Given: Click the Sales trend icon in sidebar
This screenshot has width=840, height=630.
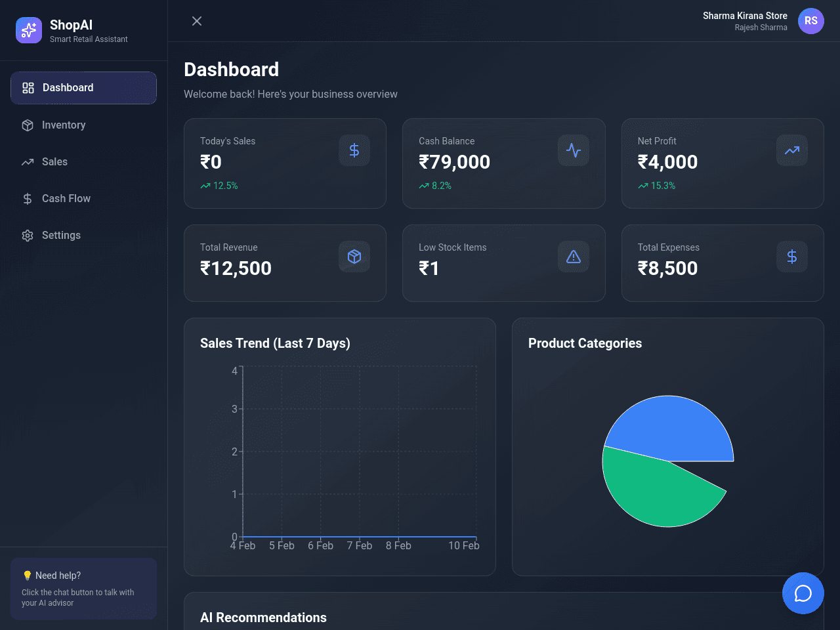Looking at the screenshot, I should point(28,161).
